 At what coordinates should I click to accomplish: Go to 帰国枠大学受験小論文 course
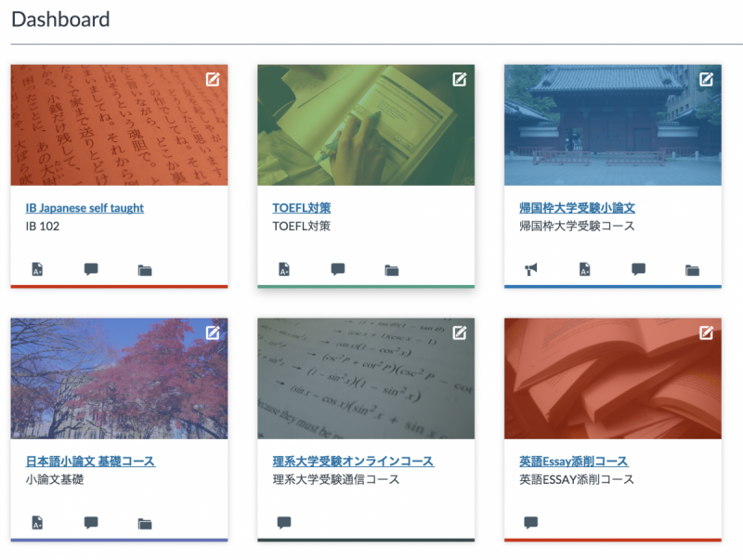(577, 208)
